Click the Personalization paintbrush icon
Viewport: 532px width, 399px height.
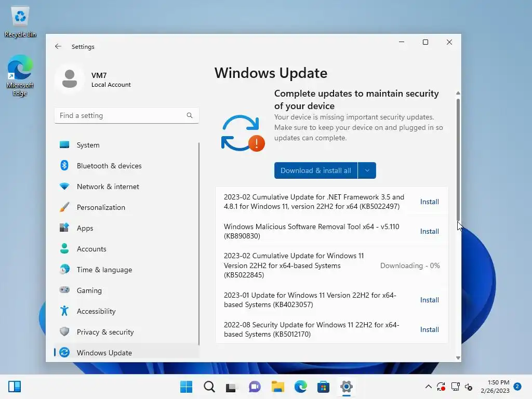pyautogui.click(x=64, y=207)
